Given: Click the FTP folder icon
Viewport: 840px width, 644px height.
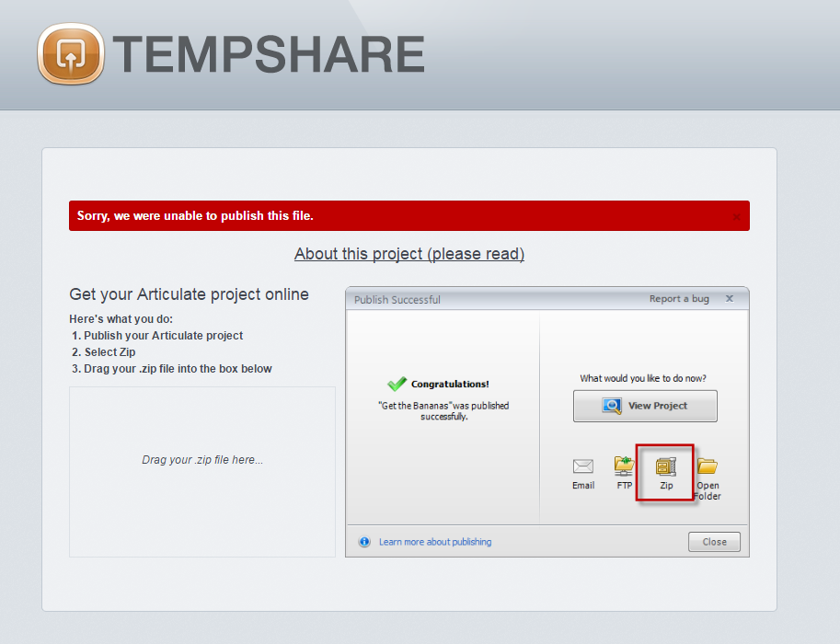Looking at the screenshot, I should click(624, 466).
